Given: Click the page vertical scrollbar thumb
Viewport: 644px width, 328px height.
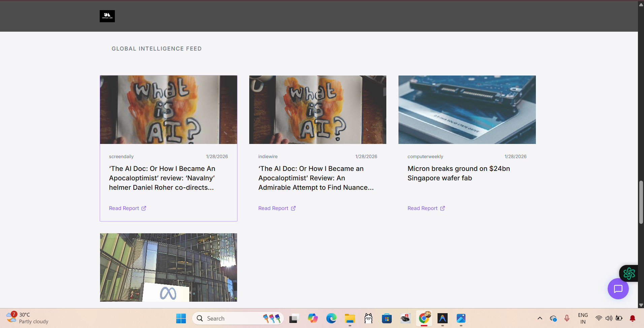Looking at the screenshot, I should coord(641,202).
